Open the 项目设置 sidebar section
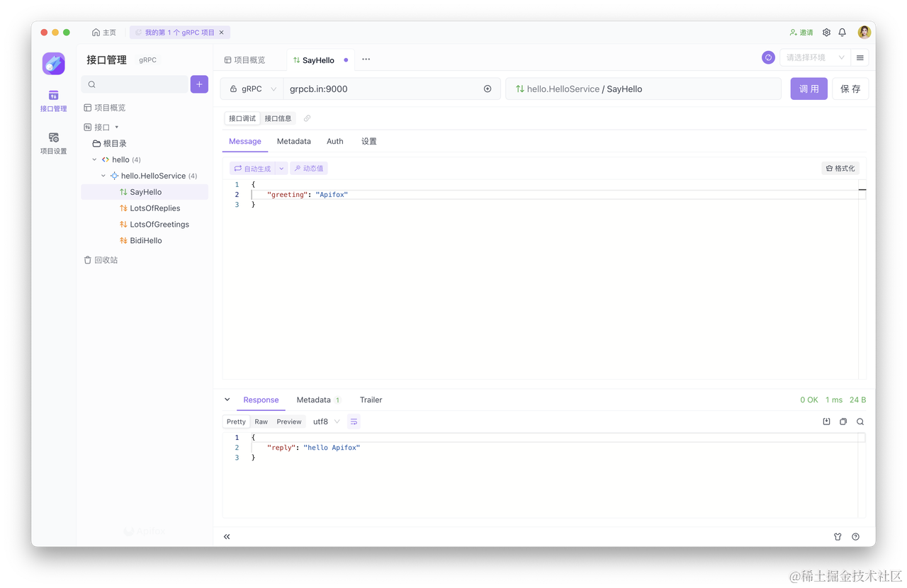The width and height of the screenshot is (907, 588). pyautogui.click(x=53, y=143)
